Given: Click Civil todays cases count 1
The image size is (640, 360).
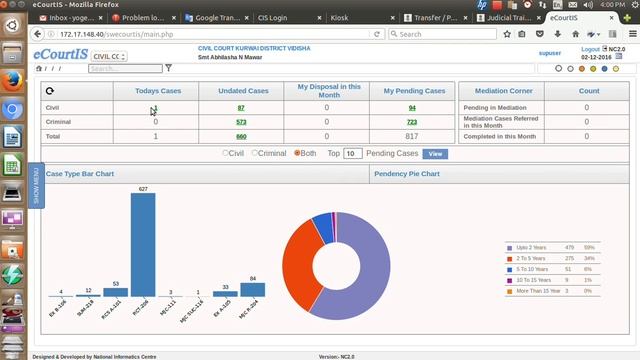Looking at the screenshot, I should click(156, 108).
